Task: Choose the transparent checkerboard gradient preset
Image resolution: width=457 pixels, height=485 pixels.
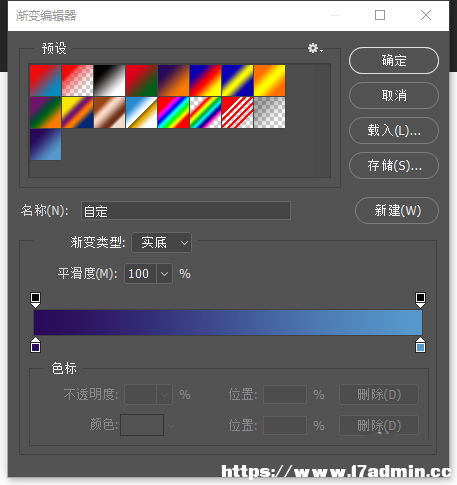Action: 269,112
